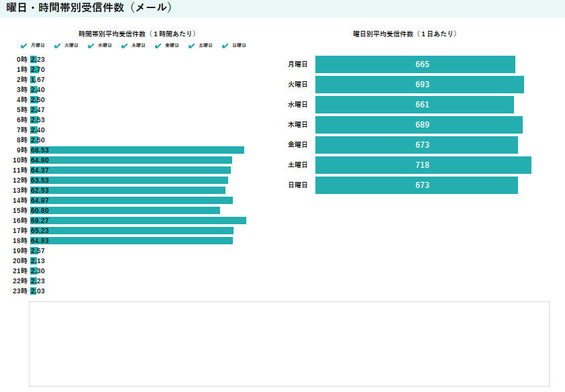Toggle the 水曜日 checkmark filter
The height and width of the screenshot is (392, 565).
(91, 46)
